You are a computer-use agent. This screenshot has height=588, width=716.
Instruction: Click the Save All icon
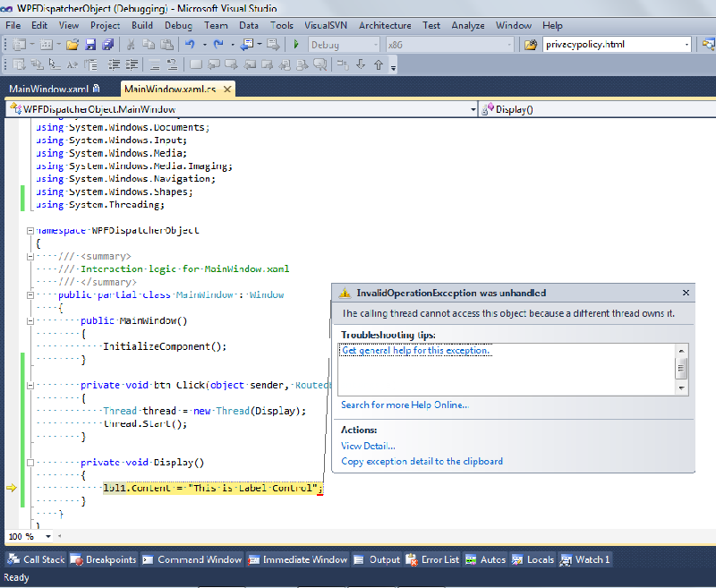click(108, 45)
